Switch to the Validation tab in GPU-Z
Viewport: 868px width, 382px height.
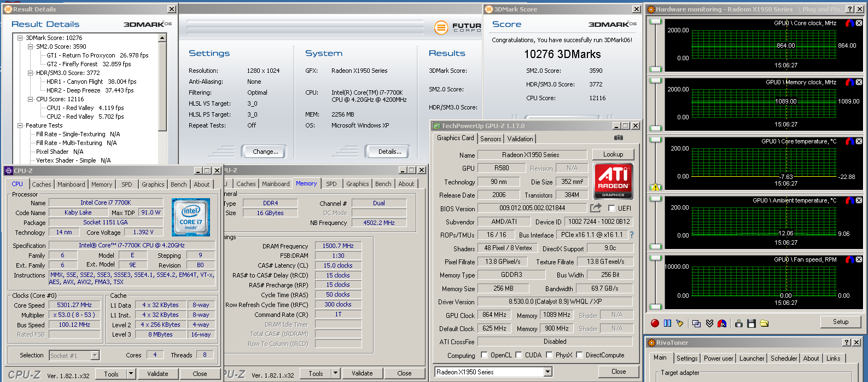pyautogui.click(x=520, y=139)
